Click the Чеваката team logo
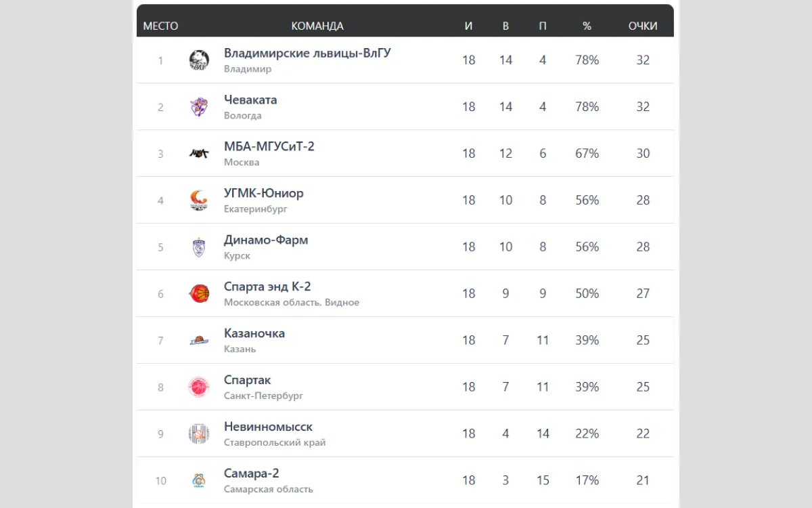This screenshot has height=508, width=812. click(x=199, y=107)
